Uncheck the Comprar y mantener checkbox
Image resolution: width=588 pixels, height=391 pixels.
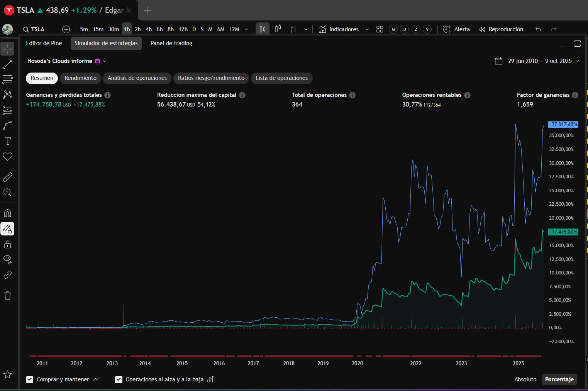[30, 379]
